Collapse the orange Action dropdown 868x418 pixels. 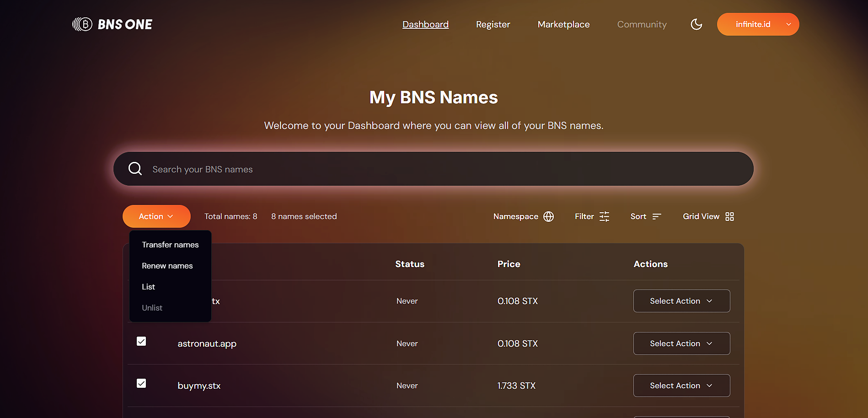pyautogui.click(x=156, y=216)
